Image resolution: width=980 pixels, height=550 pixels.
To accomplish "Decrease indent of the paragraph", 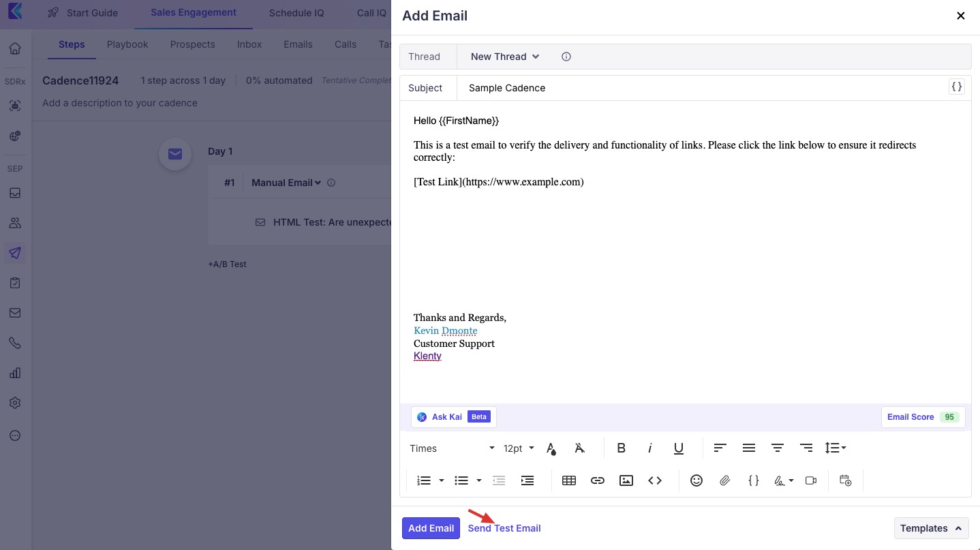I will (499, 480).
